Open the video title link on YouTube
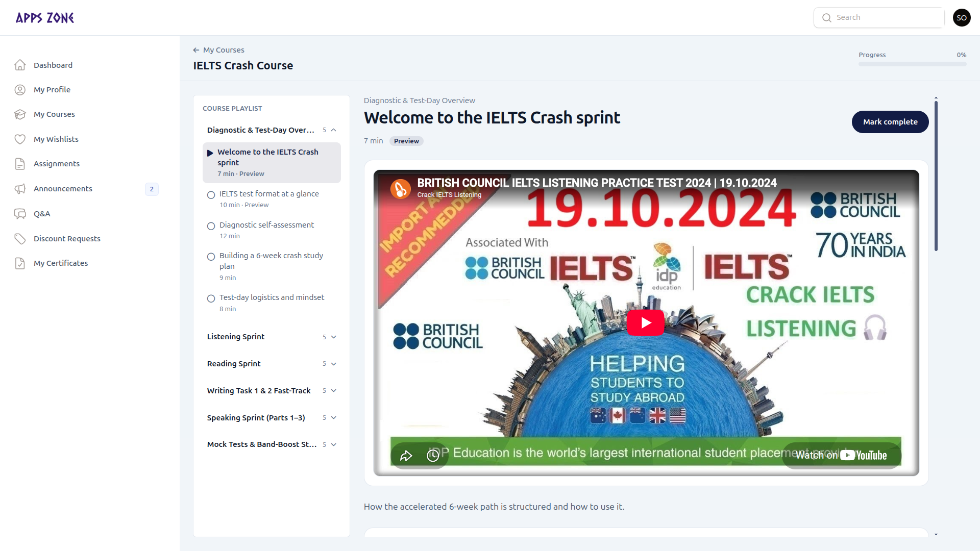Viewport: 980px width, 551px height. click(x=597, y=183)
